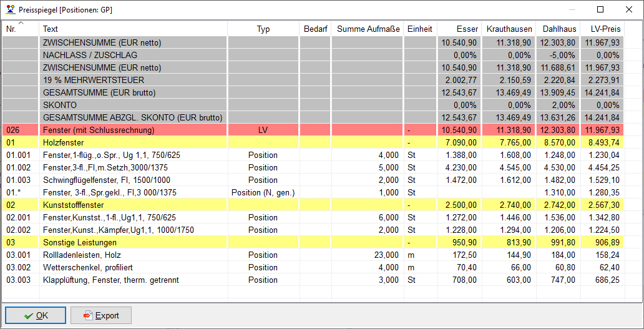Image resolution: width=644 pixels, height=329 pixels.
Task: Select the red Fenster (mit Schlussrechnung) row
Action: 133,130
